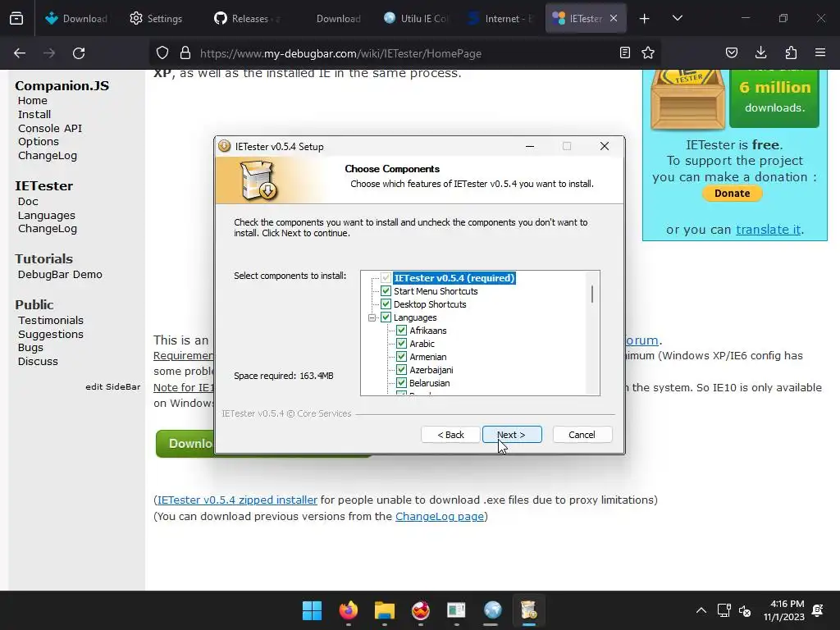Uncheck the Armenian language checkbox
Screen dimensions: 840x630
coord(401,357)
